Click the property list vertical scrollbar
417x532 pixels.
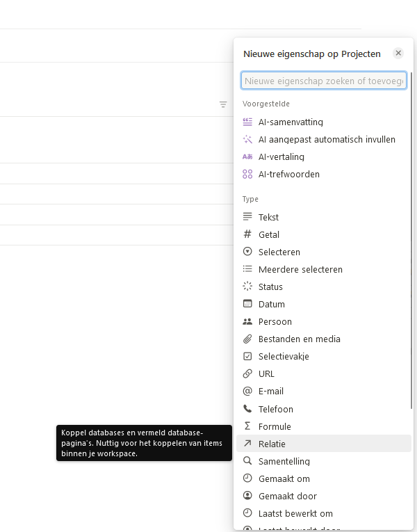pos(411,240)
